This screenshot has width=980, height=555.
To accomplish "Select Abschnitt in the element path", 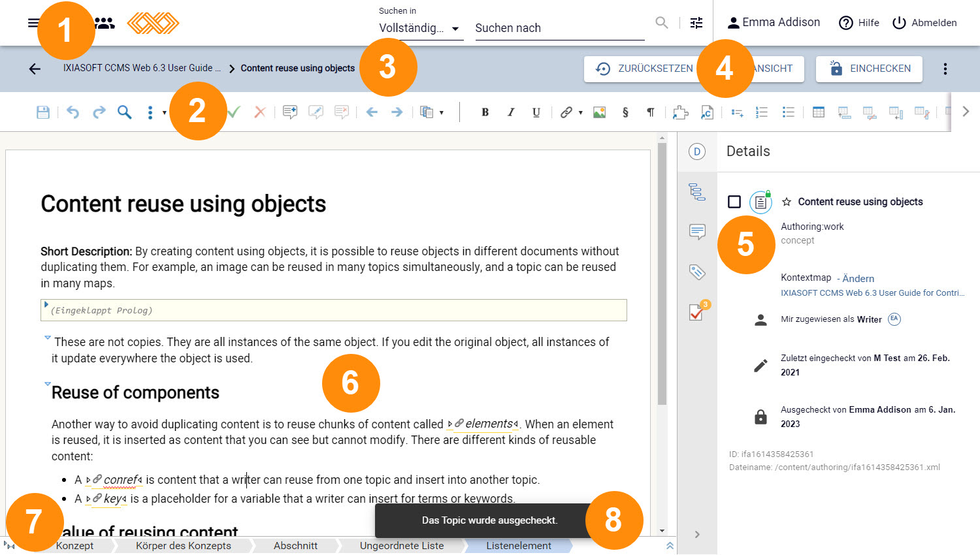I will [295, 545].
